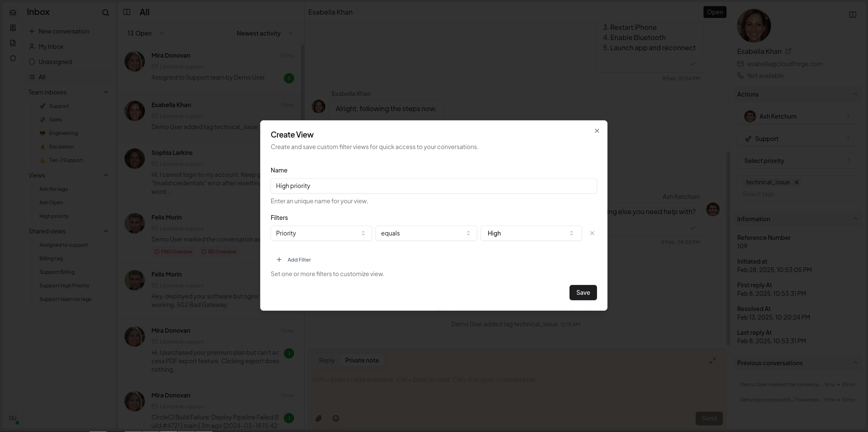This screenshot has height=432, width=868.
Task: Toggle the right sidebar panel icon
Action: pos(852,15)
